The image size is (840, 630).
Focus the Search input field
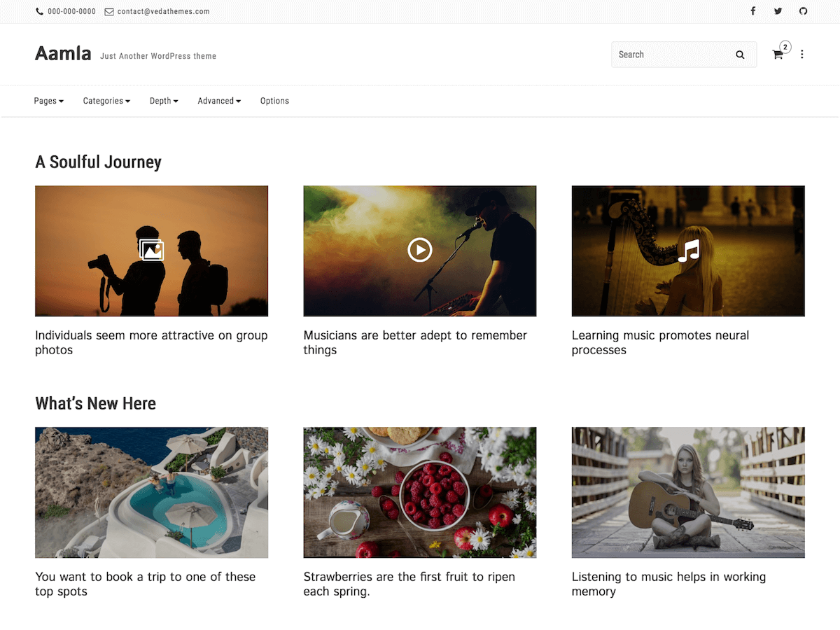click(x=668, y=55)
